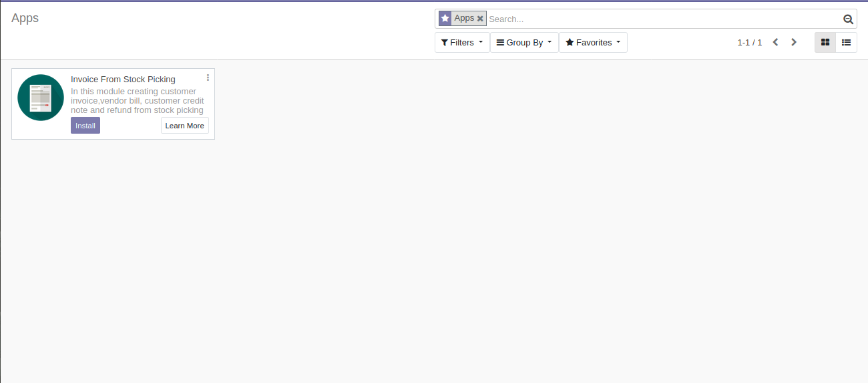Go to next page of results
The width and height of the screenshot is (868, 383).
point(794,42)
